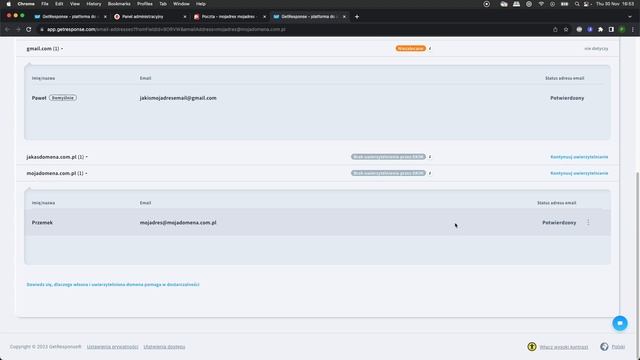Open the Bookmarks menu
This screenshot has width=640, height=360.
pyautogui.click(x=119, y=4)
